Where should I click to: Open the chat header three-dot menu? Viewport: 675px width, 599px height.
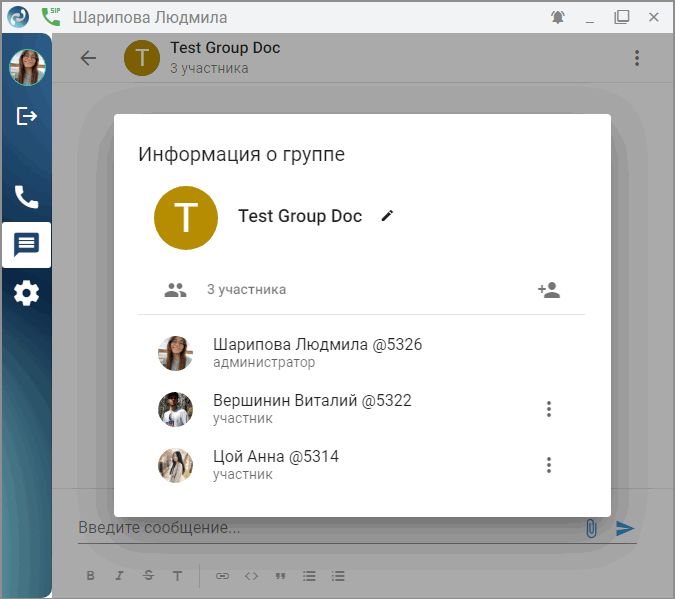click(637, 58)
